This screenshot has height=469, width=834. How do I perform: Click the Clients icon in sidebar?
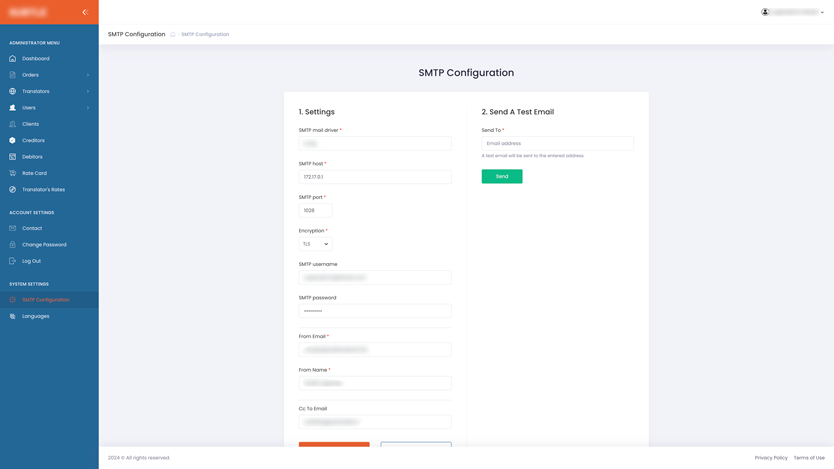pos(13,124)
